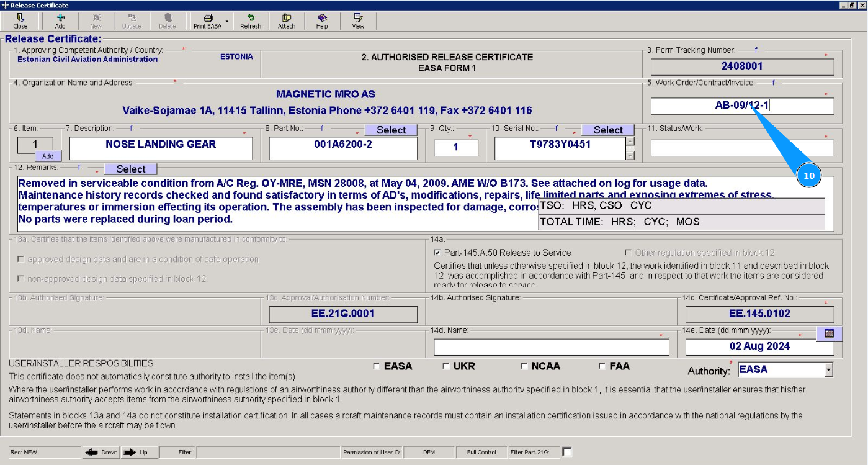
Task: Expand the Authority dropdown
Action: point(828,370)
